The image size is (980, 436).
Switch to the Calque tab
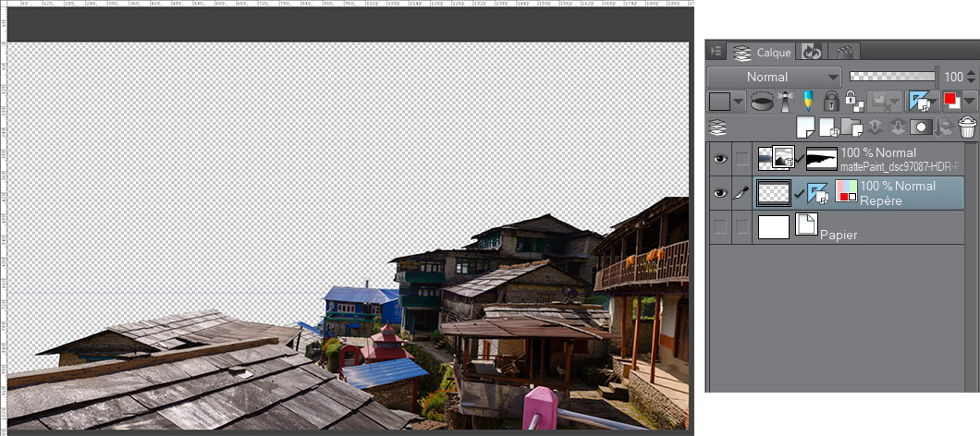pyautogui.click(x=763, y=53)
